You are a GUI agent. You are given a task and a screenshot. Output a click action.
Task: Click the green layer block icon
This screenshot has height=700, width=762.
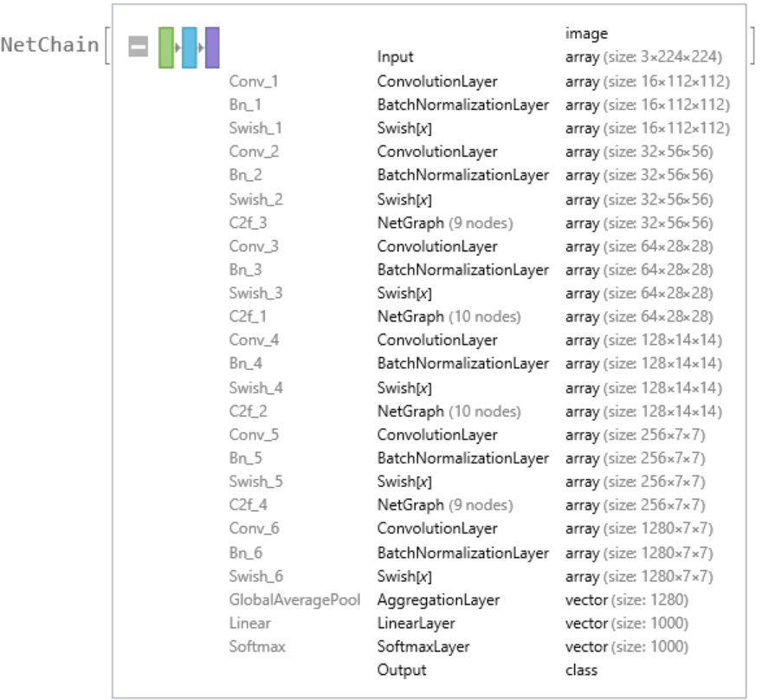166,47
